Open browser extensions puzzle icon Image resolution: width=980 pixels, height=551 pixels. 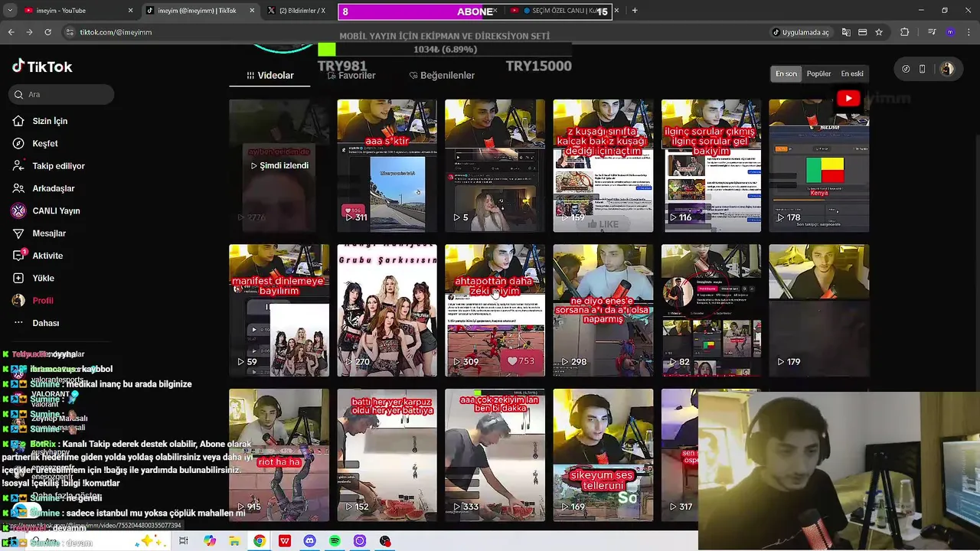[904, 32]
